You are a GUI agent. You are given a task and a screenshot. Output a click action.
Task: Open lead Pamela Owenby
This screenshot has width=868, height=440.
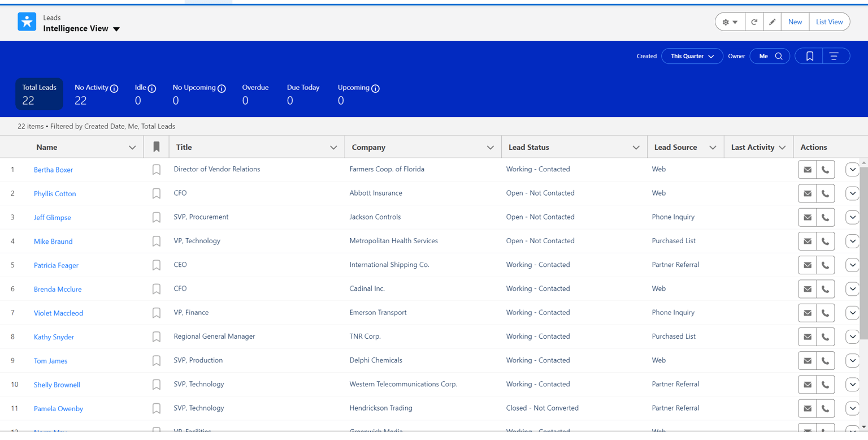click(x=58, y=408)
